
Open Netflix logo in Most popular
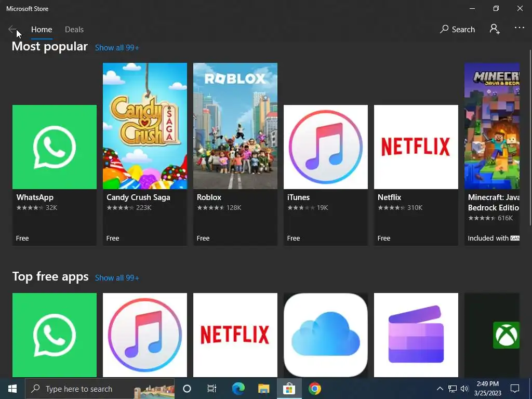click(x=416, y=147)
